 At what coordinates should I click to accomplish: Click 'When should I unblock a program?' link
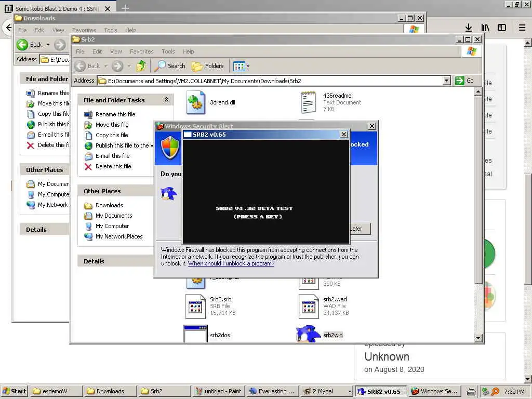[231, 263]
